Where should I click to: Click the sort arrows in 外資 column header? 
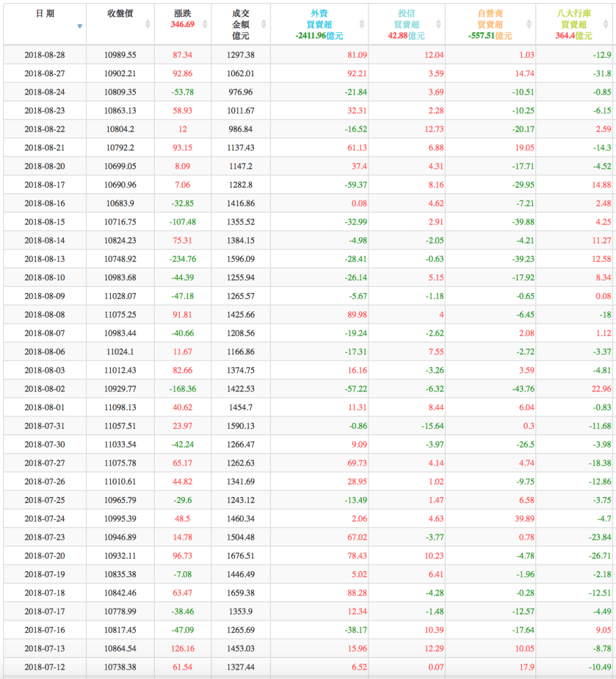363,24
